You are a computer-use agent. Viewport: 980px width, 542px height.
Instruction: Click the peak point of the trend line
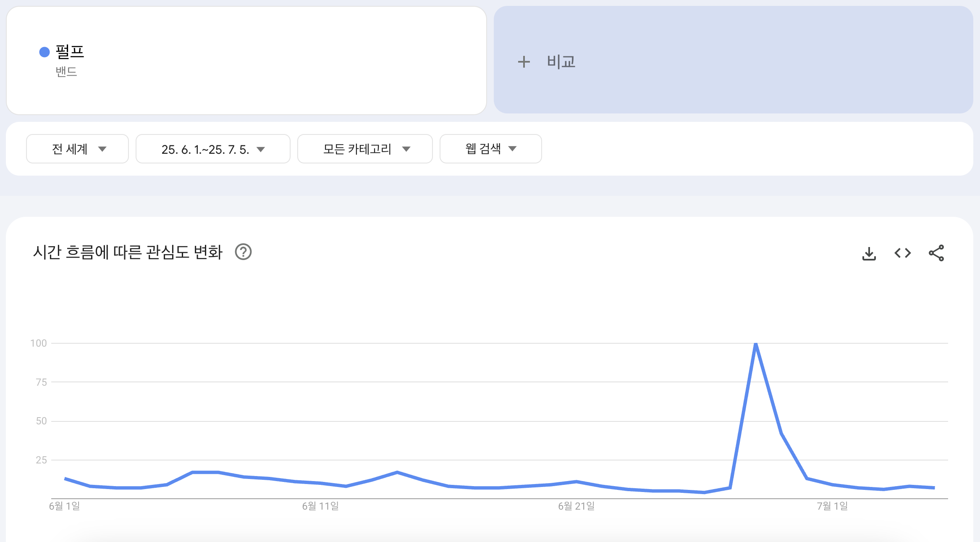(x=756, y=344)
